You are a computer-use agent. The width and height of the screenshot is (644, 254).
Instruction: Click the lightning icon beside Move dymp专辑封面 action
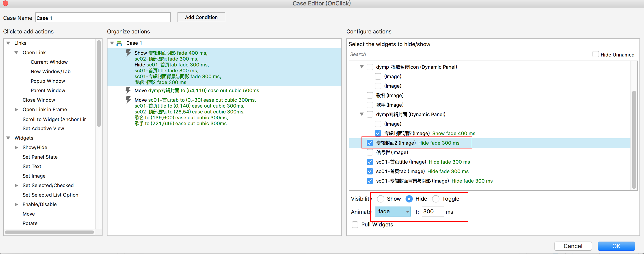pyautogui.click(x=128, y=90)
